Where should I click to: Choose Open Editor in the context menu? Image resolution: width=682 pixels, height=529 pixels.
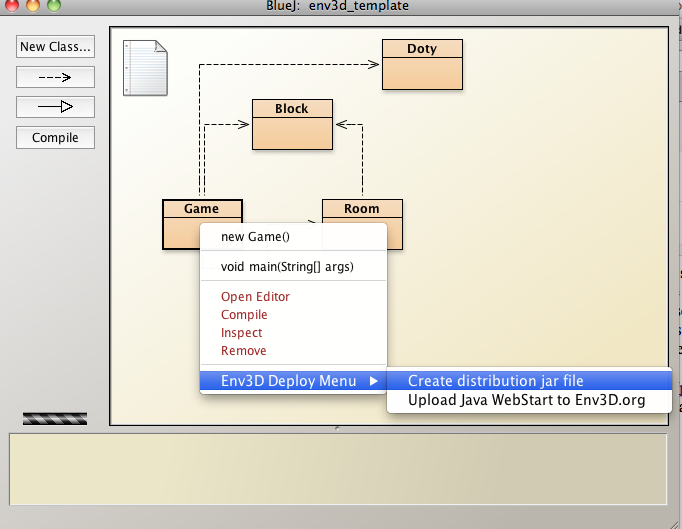(293, 297)
